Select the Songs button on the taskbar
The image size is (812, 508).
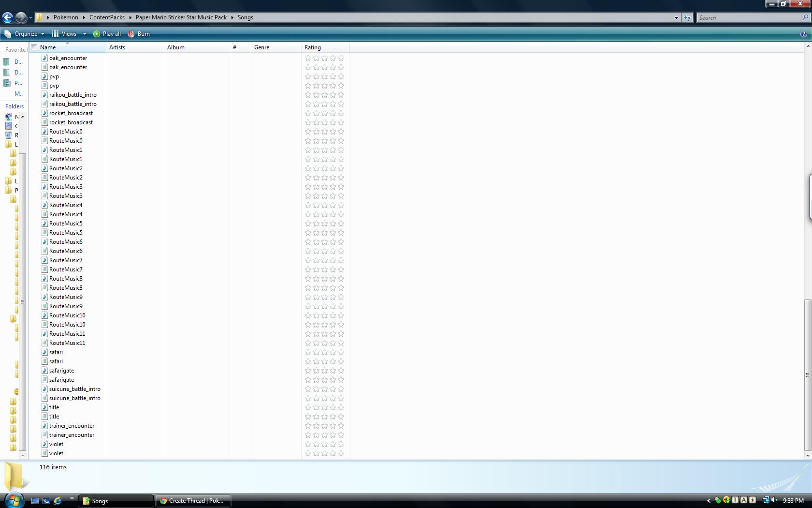[x=115, y=501]
